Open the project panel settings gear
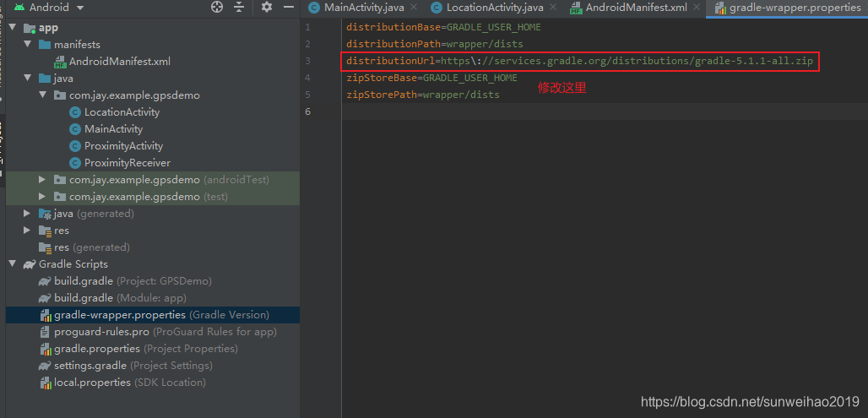The image size is (868, 418). click(x=267, y=8)
